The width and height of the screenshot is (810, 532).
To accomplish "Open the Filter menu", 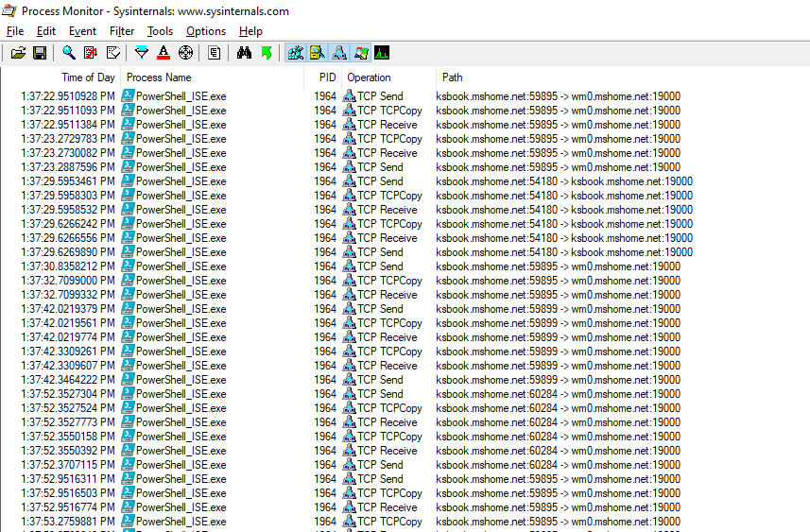I will 122,31.
